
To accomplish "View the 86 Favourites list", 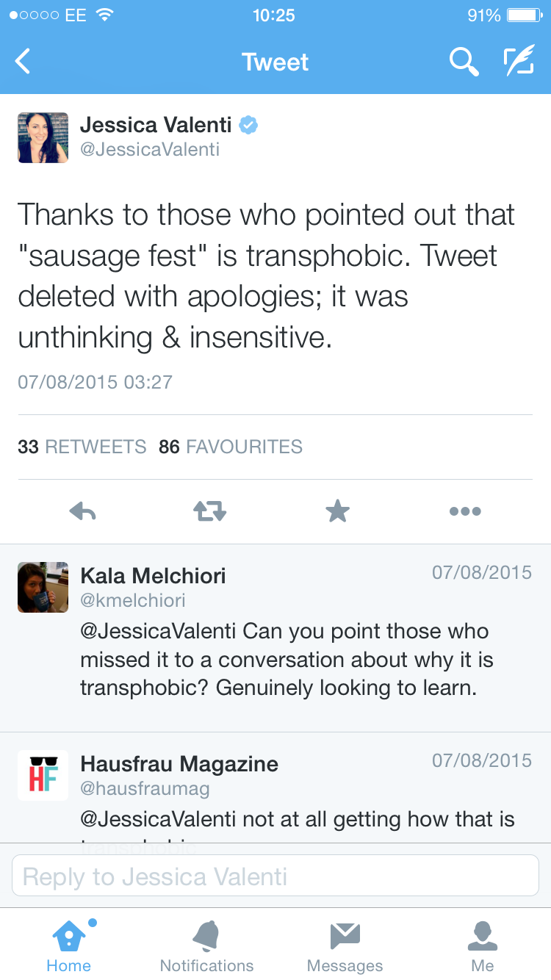I will [x=231, y=447].
